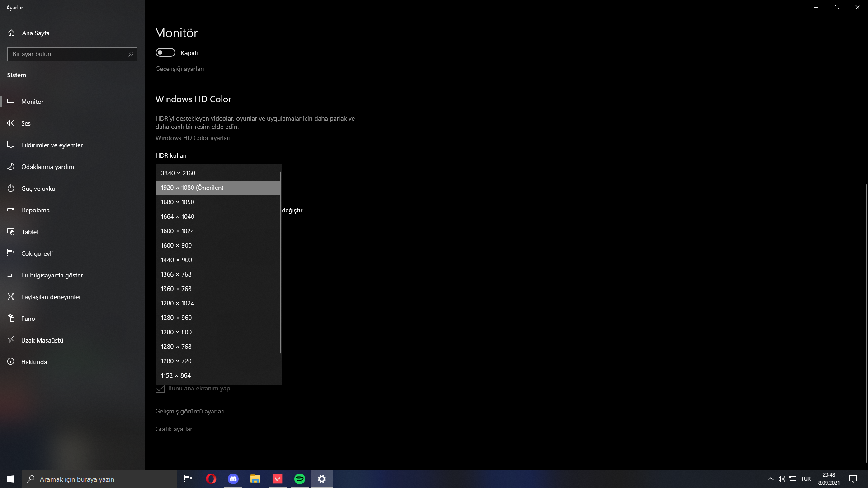868x488 pixels.
Task: Select 1366 × 768 resolution
Action: click(x=218, y=274)
